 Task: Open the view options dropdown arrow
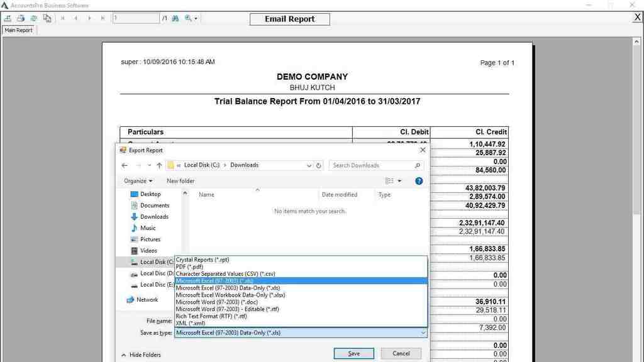[x=399, y=181]
